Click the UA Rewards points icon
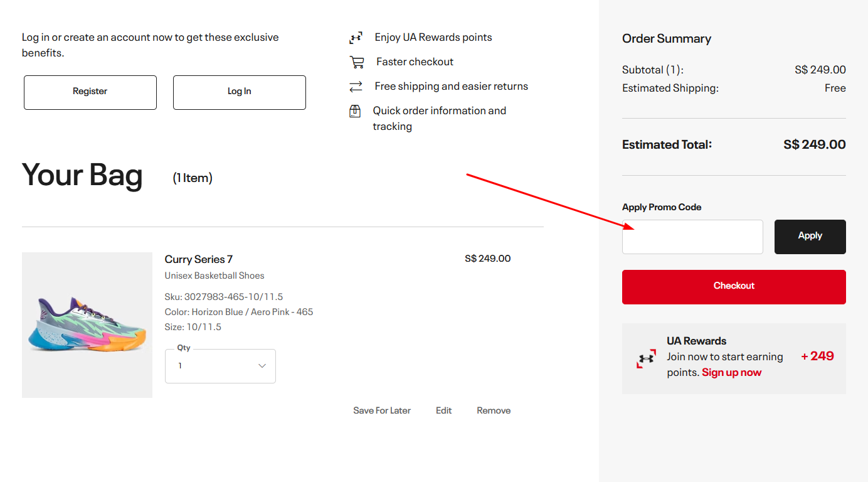Image resolution: width=868 pixels, height=482 pixels. pos(356,37)
